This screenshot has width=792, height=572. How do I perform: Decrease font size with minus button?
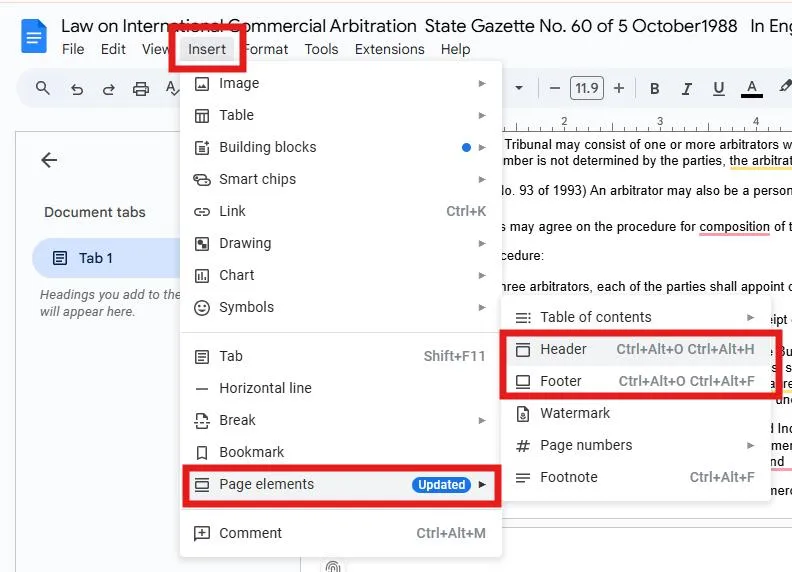(x=555, y=88)
